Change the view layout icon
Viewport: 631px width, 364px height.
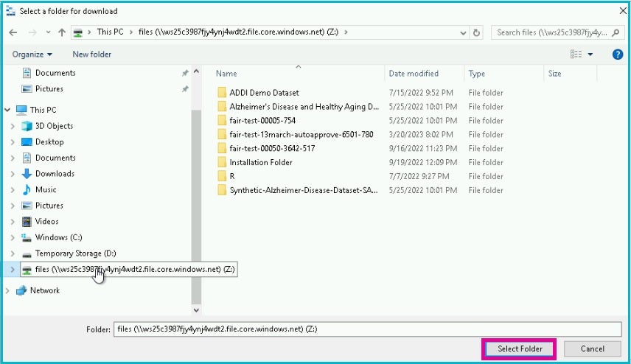click(576, 55)
